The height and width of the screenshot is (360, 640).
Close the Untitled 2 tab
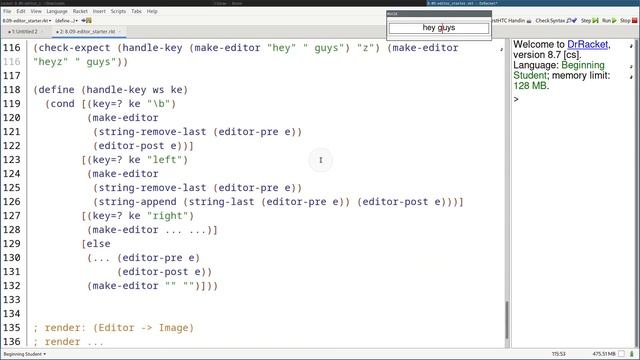42,31
